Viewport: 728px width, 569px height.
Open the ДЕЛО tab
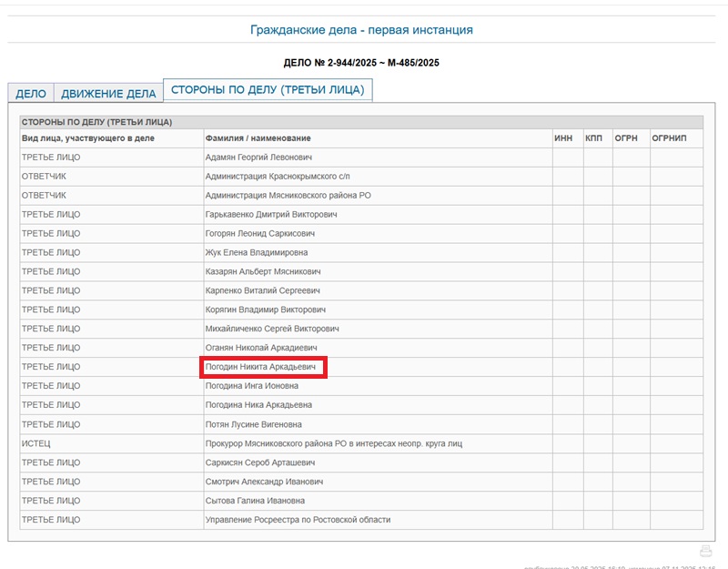click(x=31, y=94)
